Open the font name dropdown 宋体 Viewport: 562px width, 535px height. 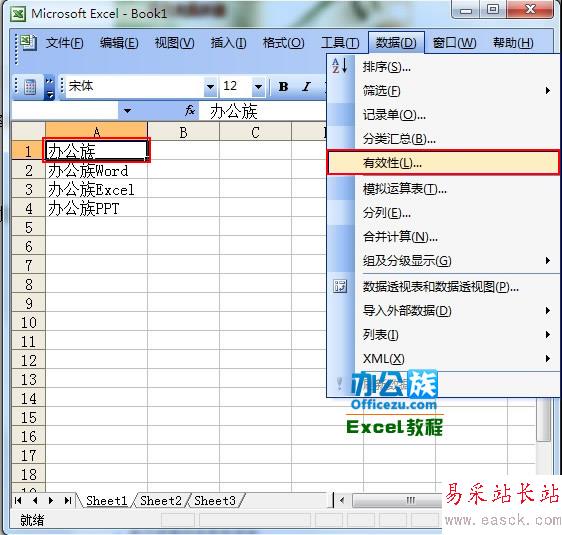pos(210,87)
